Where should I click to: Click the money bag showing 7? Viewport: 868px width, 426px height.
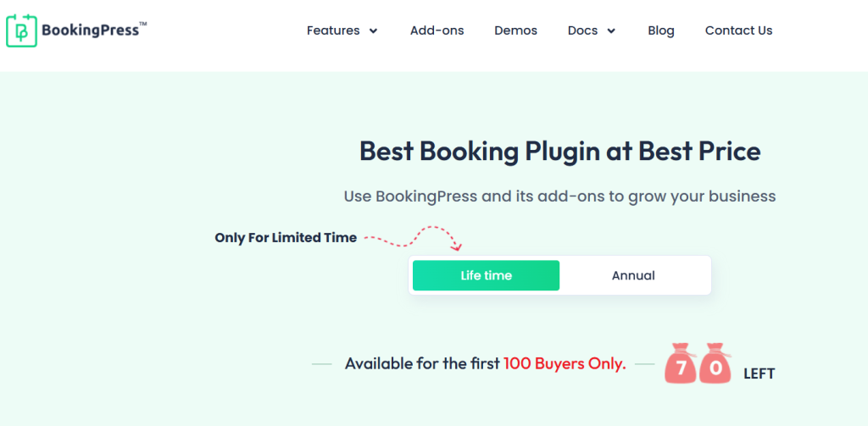point(681,363)
